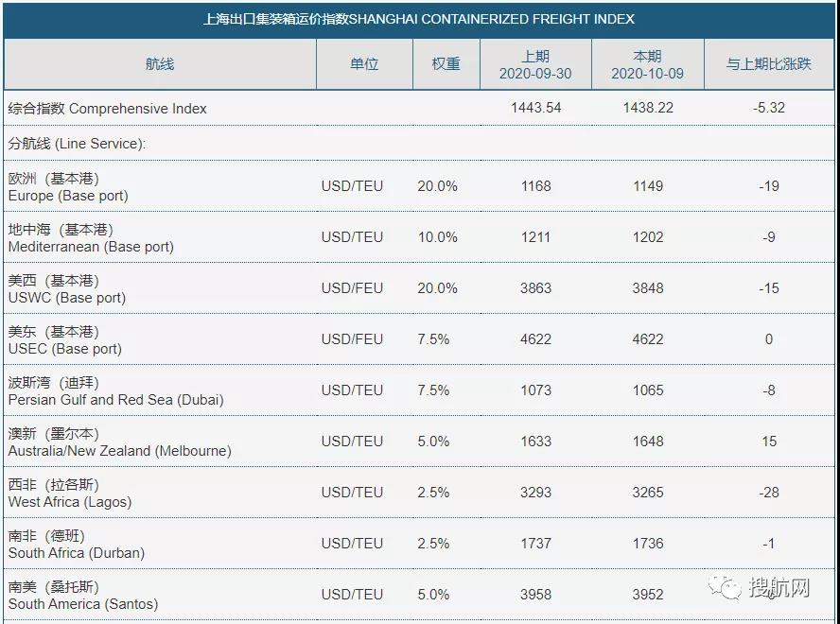This screenshot has width=840, height=624.
Task: Select the South America (Santos) route
Action: click(82, 596)
